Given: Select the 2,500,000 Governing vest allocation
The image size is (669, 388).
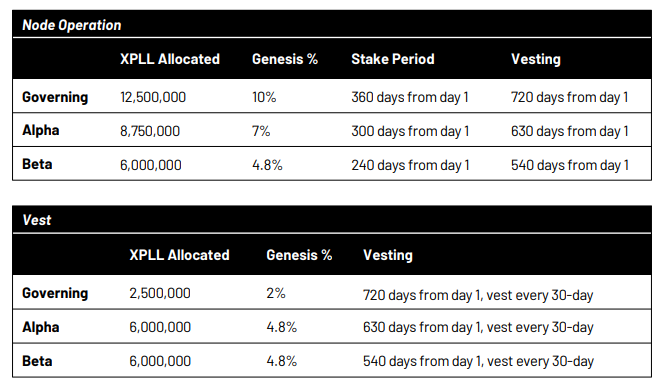Looking at the screenshot, I should click(x=160, y=293).
